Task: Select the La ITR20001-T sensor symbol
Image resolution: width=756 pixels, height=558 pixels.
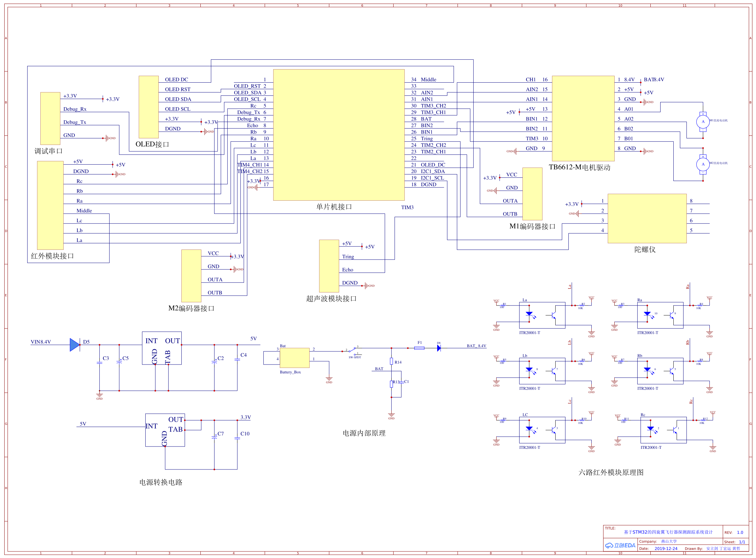Action: (542, 315)
